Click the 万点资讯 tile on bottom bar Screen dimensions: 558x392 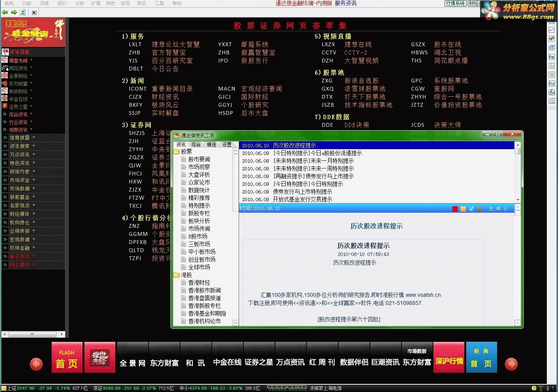click(x=290, y=357)
